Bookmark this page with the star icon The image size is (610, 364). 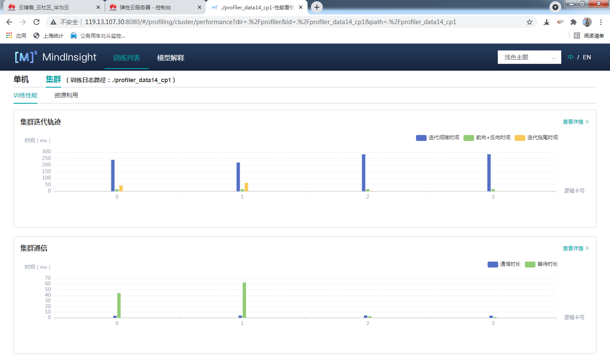[x=530, y=22]
